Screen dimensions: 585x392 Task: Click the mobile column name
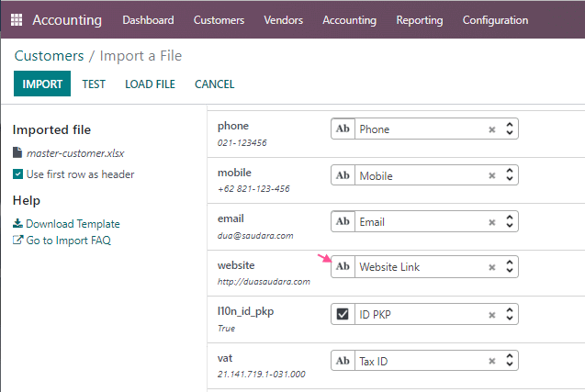point(235,173)
